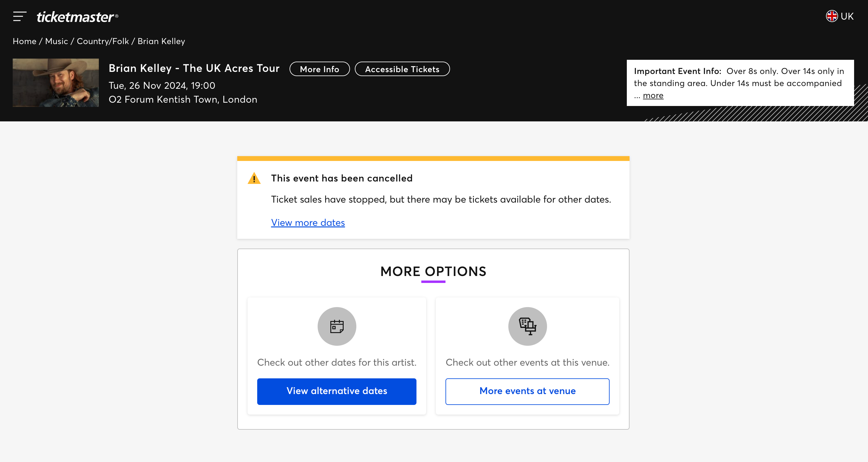Go to Home breadcrumb
Screen dimensions: 868x462
(x=24, y=41)
